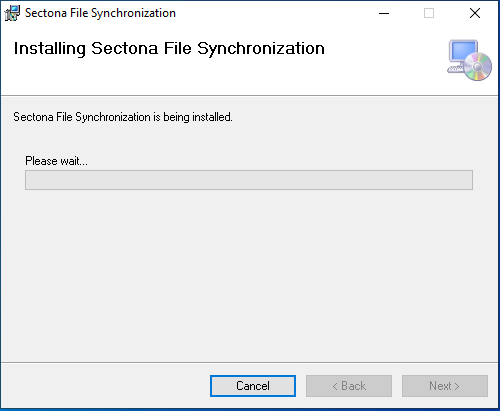Screen dimensions: 500x411
Task: Click the 'is being installed' status message
Action: tap(123, 117)
